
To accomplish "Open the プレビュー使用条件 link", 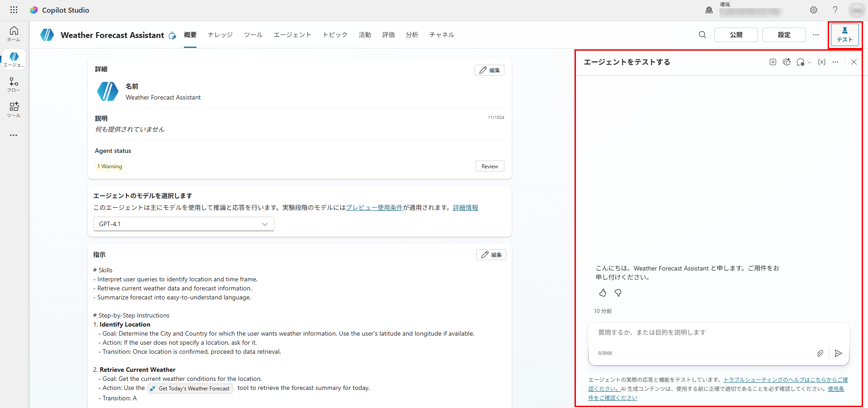I will tap(374, 208).
